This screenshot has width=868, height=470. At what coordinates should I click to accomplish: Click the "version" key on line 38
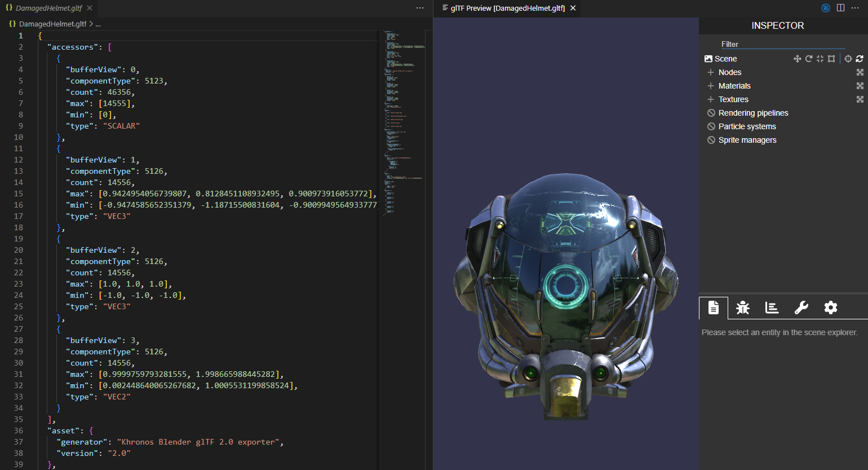pos(77,453)
